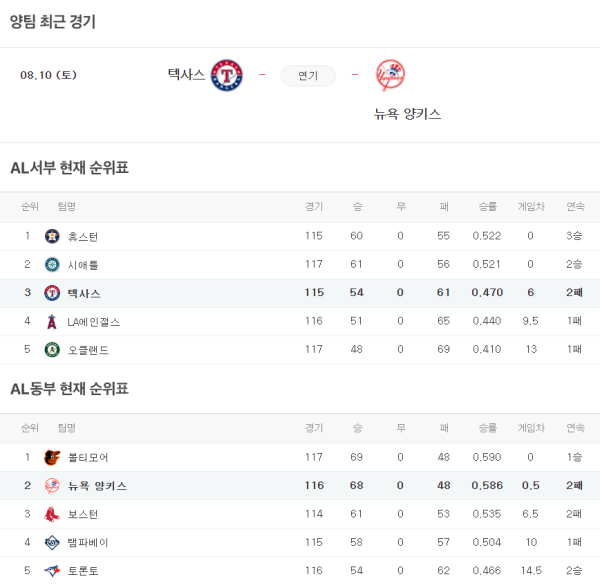Open the 볼티모어 team link
600x588 pixels.
[87, 458]
